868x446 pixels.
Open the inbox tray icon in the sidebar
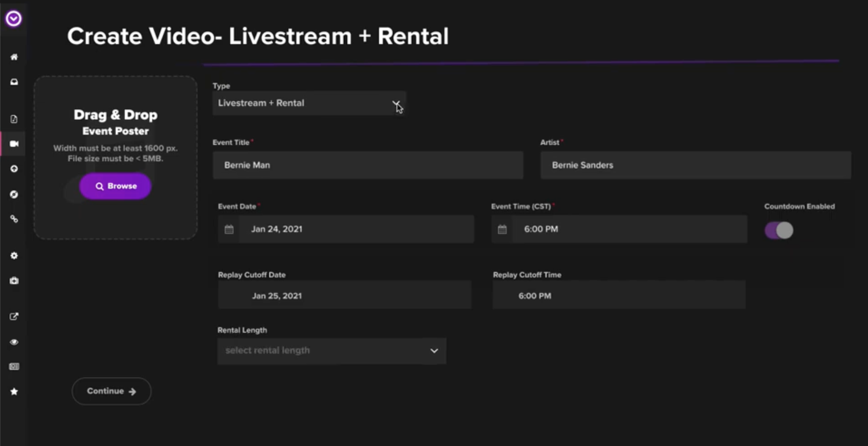14,82
